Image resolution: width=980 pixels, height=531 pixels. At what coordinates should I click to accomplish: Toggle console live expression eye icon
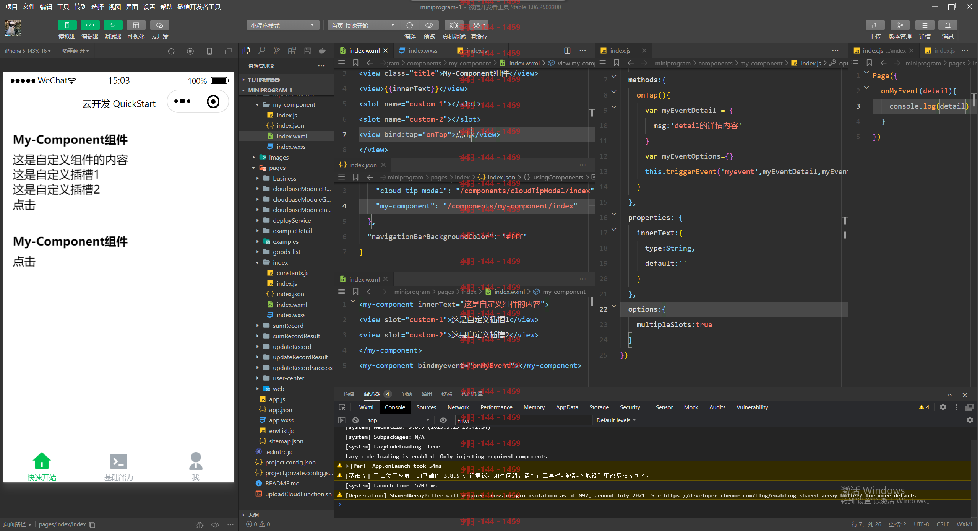click(443, 420)
